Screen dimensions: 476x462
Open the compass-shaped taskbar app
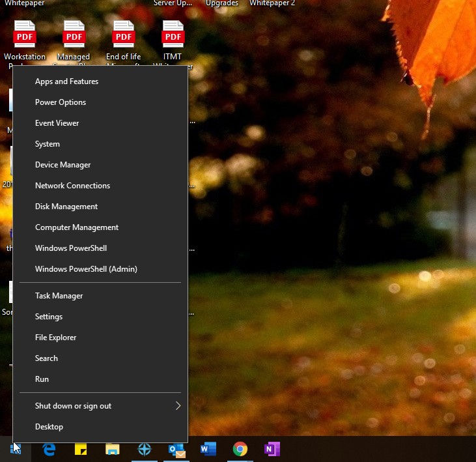(145, 449)
